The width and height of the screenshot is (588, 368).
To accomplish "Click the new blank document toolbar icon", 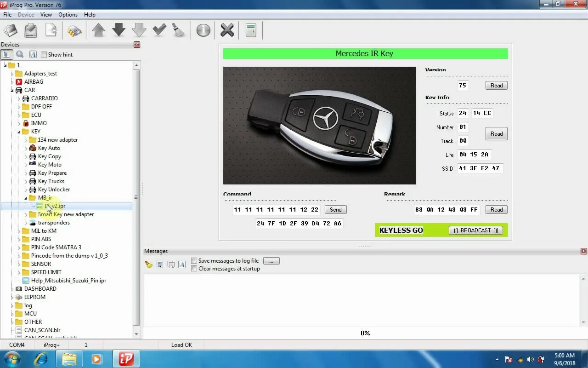I will click(x=51, y=31).
